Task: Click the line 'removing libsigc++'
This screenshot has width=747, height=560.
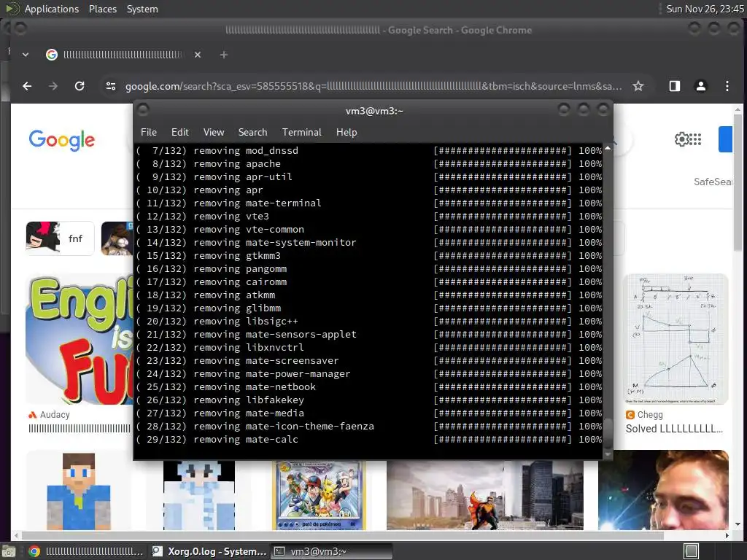Action: 246,321
